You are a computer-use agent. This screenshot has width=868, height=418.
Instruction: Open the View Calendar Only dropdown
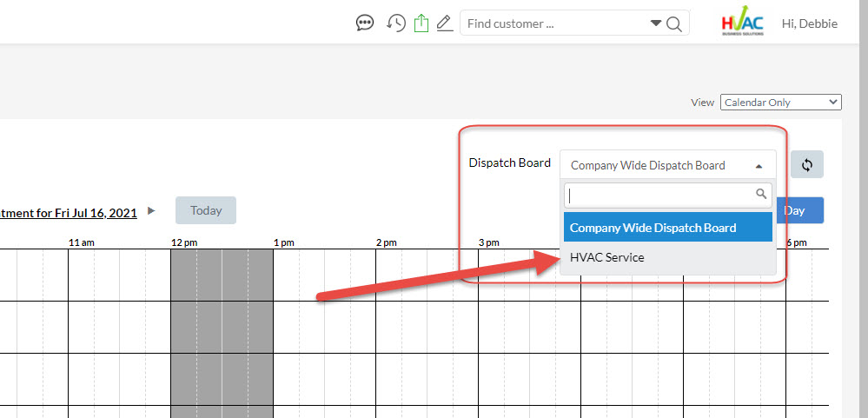click(780, 103)
